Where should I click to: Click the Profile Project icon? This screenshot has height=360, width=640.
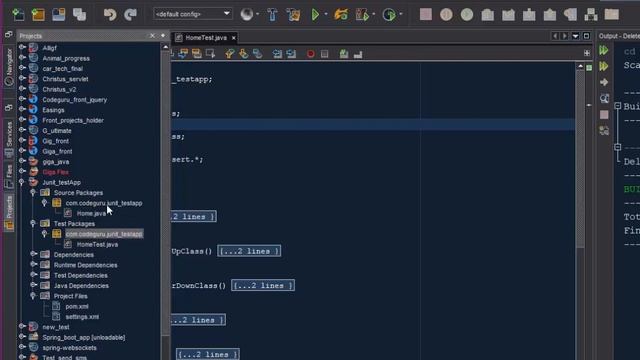tap(389, 15)
